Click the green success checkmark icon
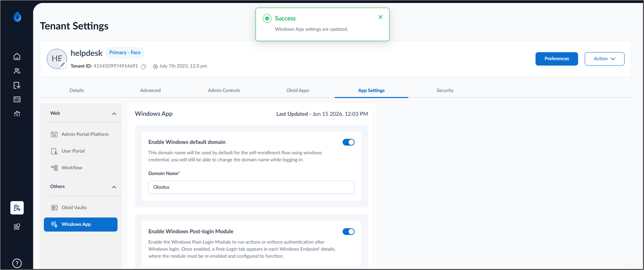 pyautogui.click(x=267, y=19)
